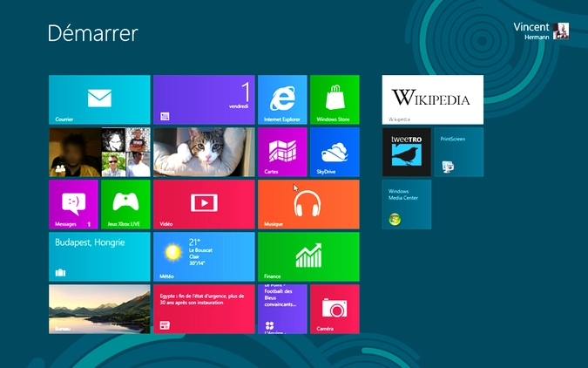This screenshot has width=588, height=368.
Task: Open the cat photo tile
Action: click(x=204, y=152)
